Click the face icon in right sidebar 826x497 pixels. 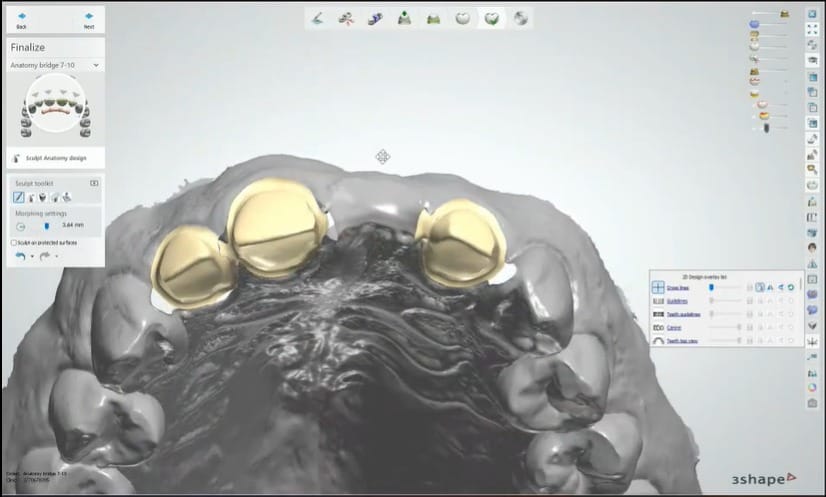812,248
